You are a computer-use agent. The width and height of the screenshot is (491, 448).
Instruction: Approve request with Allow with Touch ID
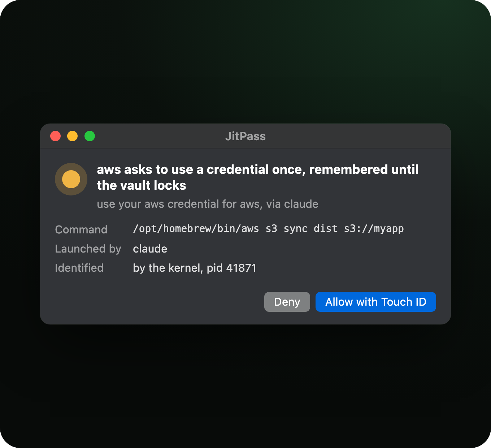(x=376, y=302)
